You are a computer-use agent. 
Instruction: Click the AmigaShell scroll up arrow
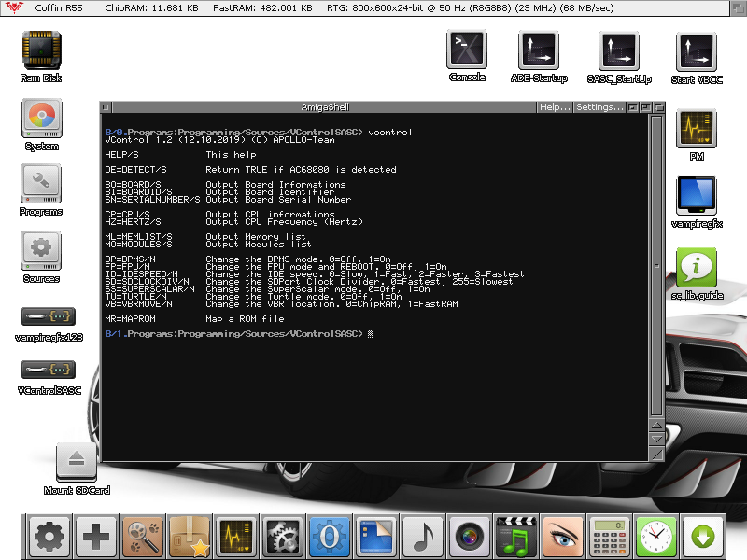[656, 426]
